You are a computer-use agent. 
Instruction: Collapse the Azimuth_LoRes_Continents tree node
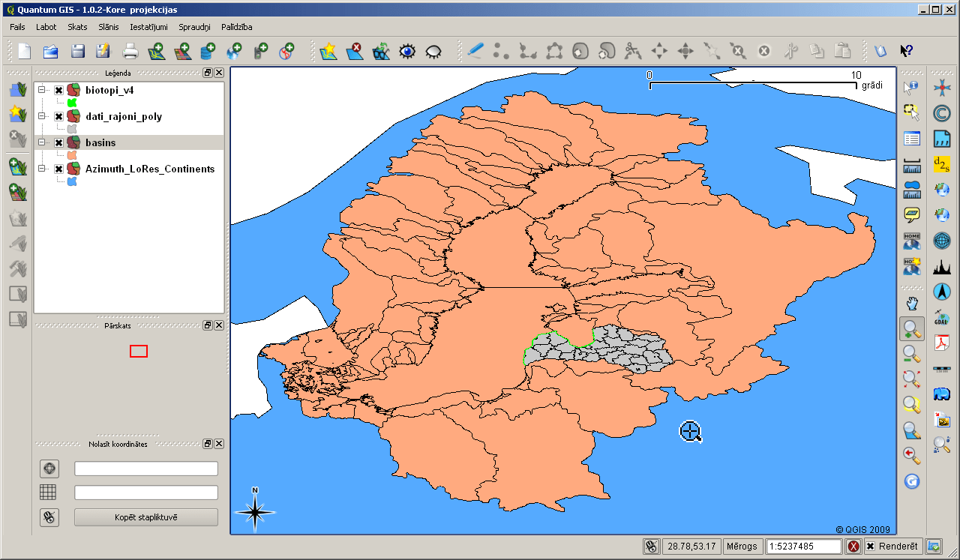[42, 169]
